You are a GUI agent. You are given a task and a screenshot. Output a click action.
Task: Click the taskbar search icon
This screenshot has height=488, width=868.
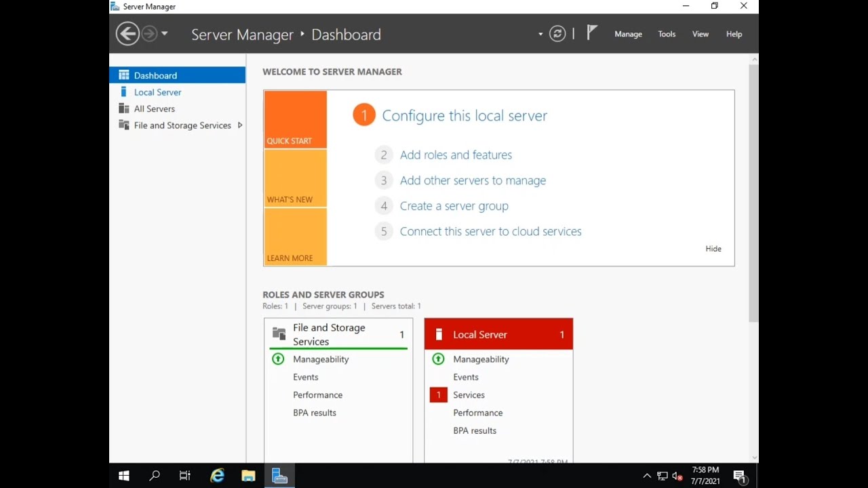tap(155, 476)
